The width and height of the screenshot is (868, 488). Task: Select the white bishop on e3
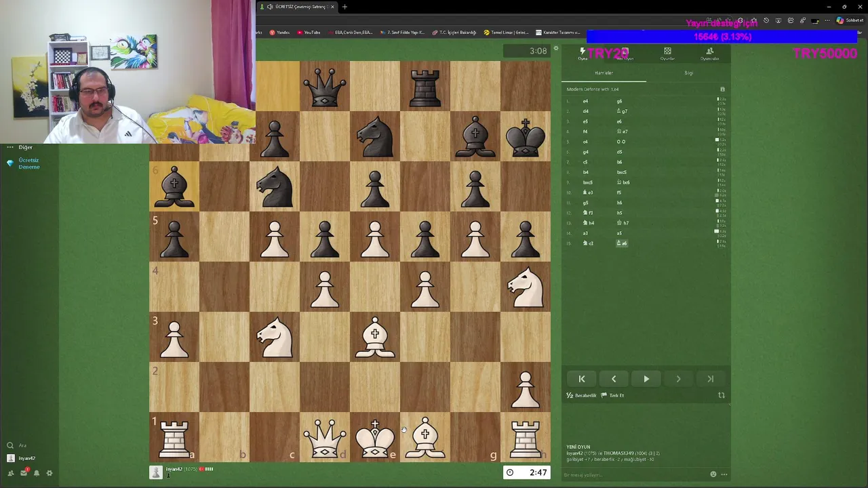[x=375, y=337]
